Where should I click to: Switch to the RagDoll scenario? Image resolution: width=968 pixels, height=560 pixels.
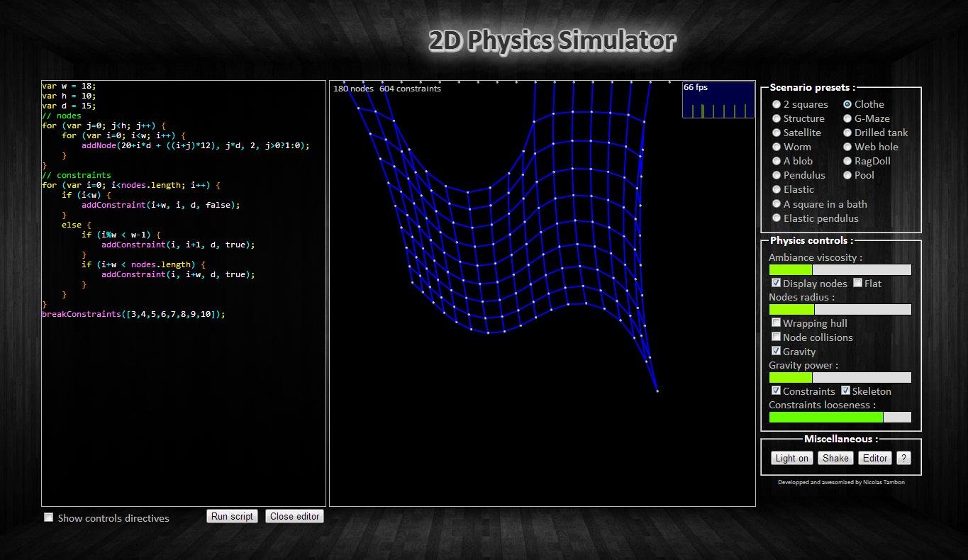click(847, 161)
